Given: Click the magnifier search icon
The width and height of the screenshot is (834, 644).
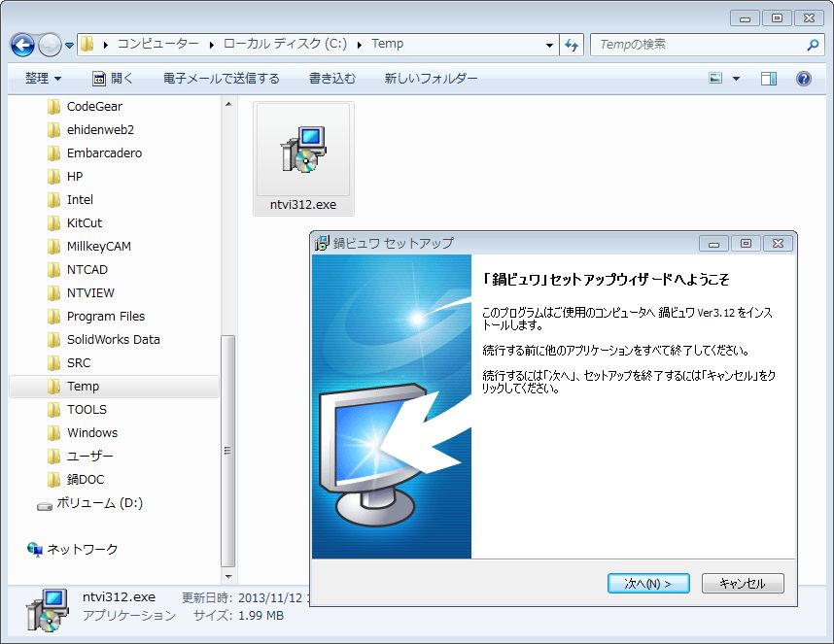Looking at the screenshot, I should 813,45.
